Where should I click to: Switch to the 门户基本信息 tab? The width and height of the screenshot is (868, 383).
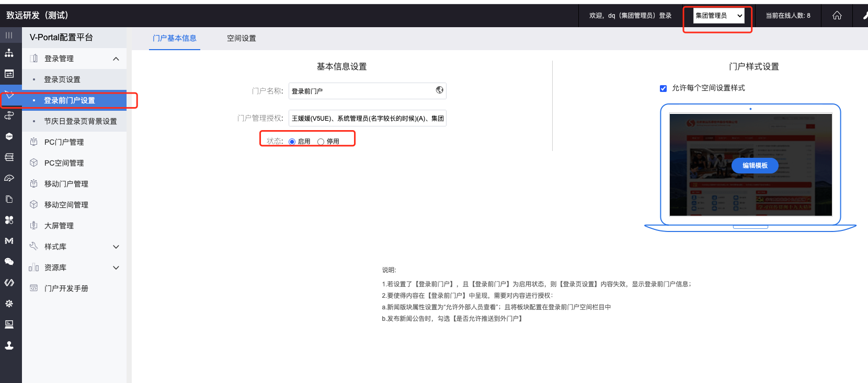[x=175, y=38]
